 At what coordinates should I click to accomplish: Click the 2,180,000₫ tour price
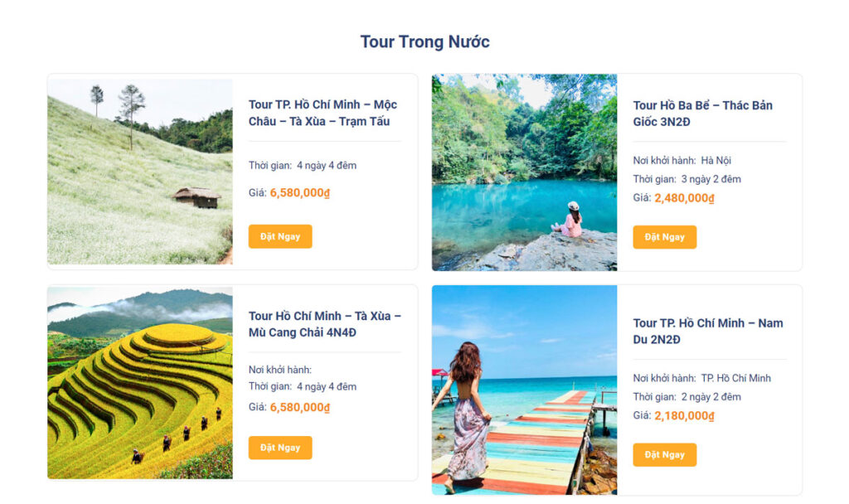(x=684, y=415)
